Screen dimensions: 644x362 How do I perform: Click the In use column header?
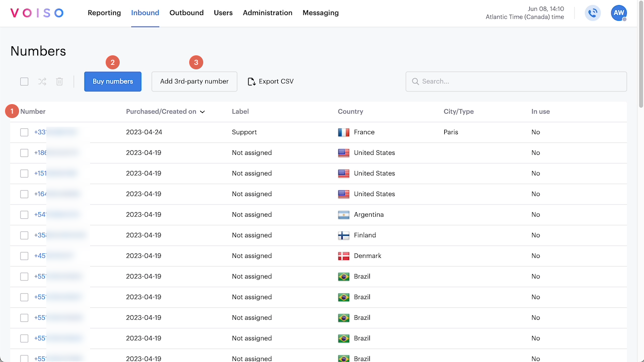(x=541, y=112)
